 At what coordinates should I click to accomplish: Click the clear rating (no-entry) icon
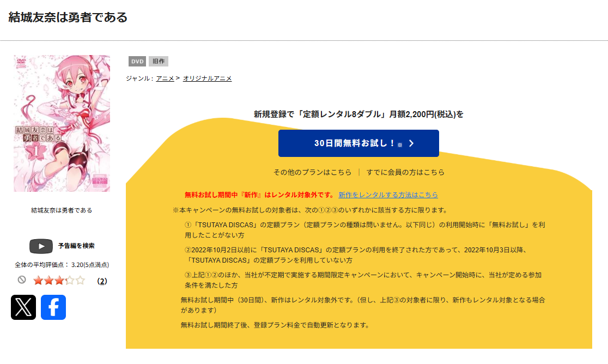pyautogui.click(x=22, y=280)
